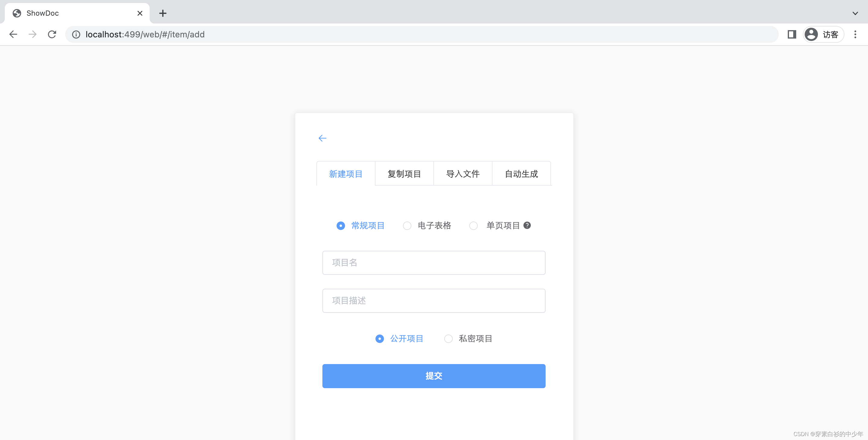The height and width of the screenshot is (440, 868).
Task: Open the site info icon in address bar
Action: coord(75,34)
